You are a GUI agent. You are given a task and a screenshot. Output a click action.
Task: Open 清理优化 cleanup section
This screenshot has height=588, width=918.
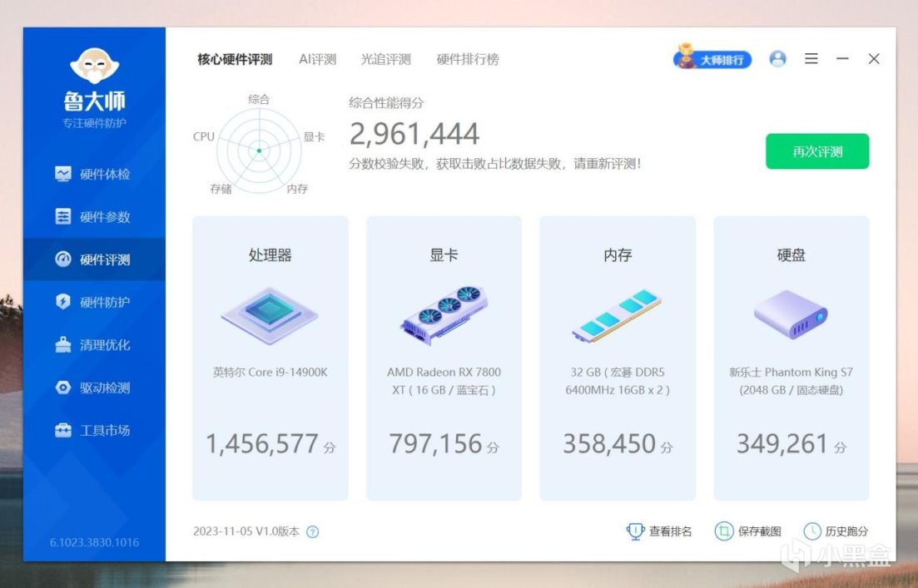(94, 344)
